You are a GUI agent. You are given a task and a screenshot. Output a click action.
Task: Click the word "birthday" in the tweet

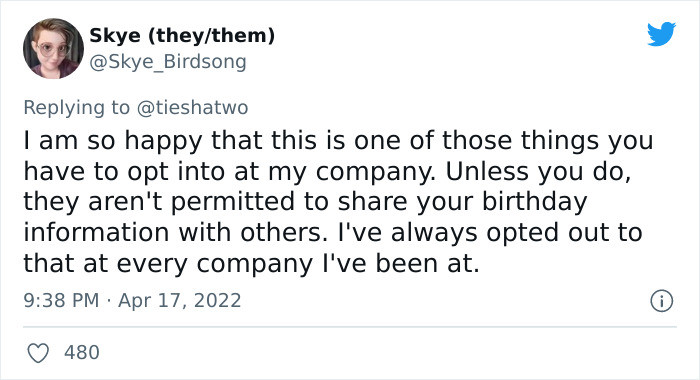[534, 201]
